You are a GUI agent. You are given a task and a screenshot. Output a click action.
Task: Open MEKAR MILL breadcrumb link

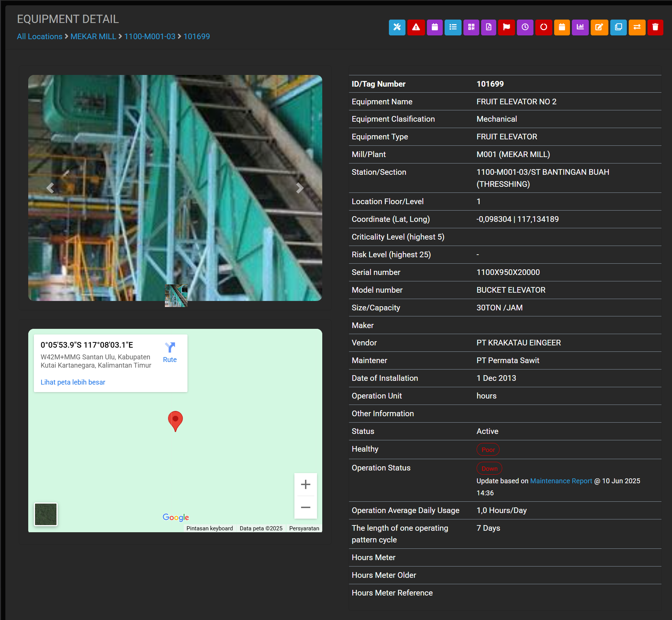pyautogui.click(x=93, y=37)
